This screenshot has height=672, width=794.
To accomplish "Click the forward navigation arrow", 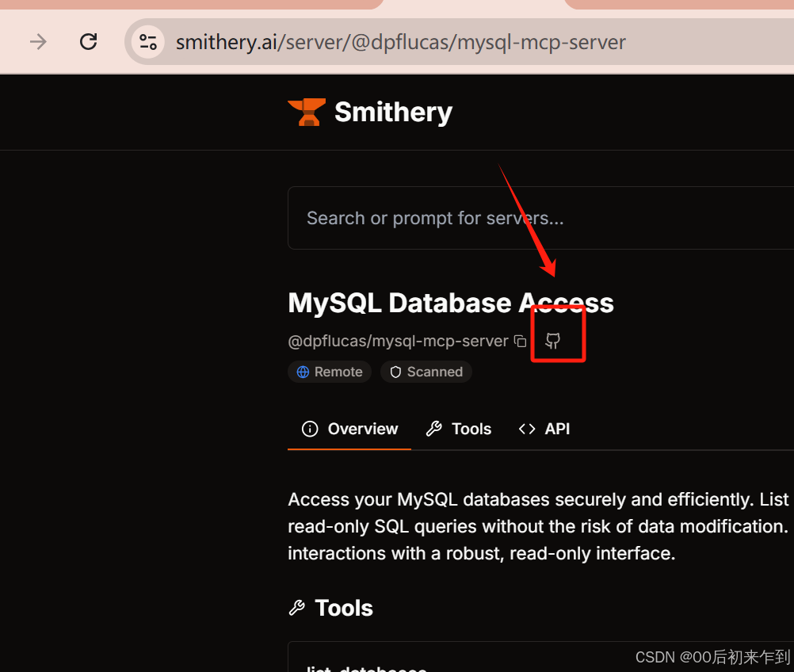I will pos(37,42).
